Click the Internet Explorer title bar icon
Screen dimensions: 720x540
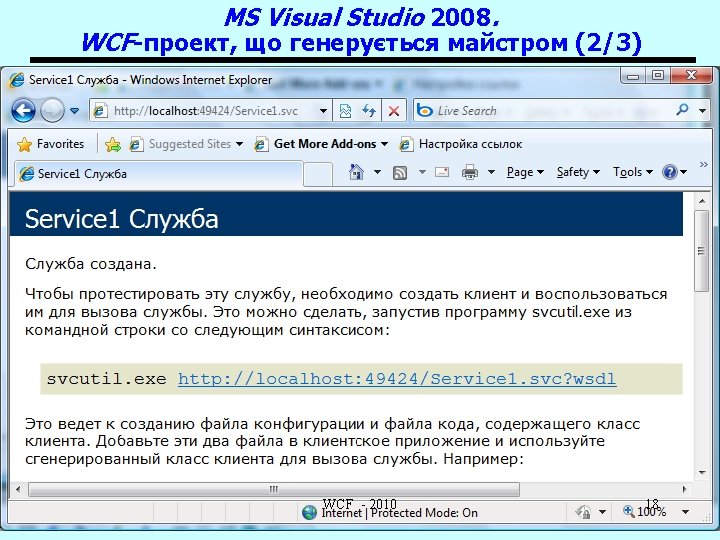point(16,80)
